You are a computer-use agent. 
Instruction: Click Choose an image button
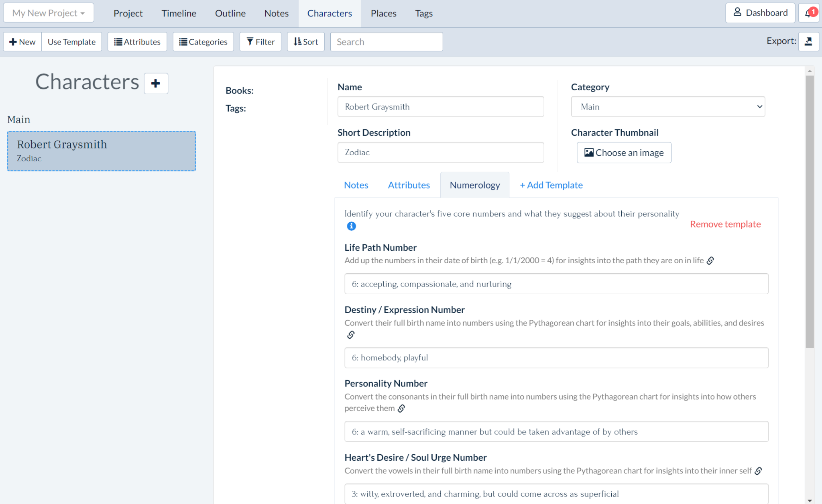coord(624,152)
